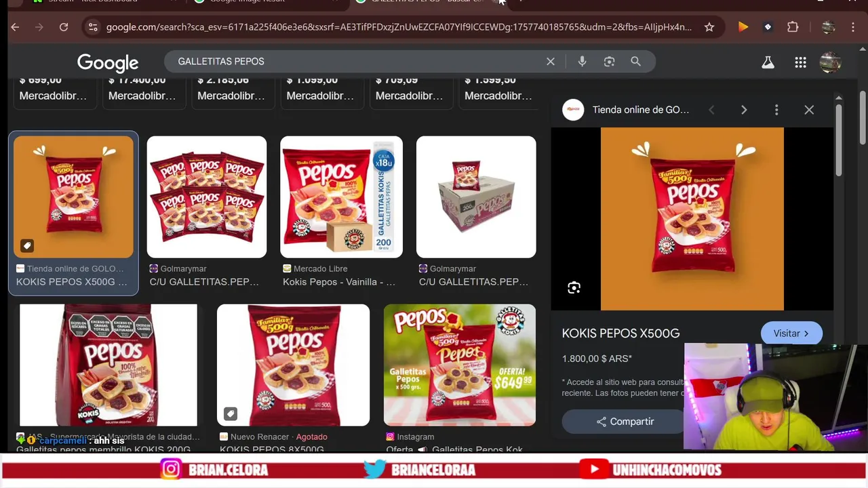Viewport: 868px width, 488px height.
Task: Open the Tienda online de GOLO source link
Action: pos(70,269)
